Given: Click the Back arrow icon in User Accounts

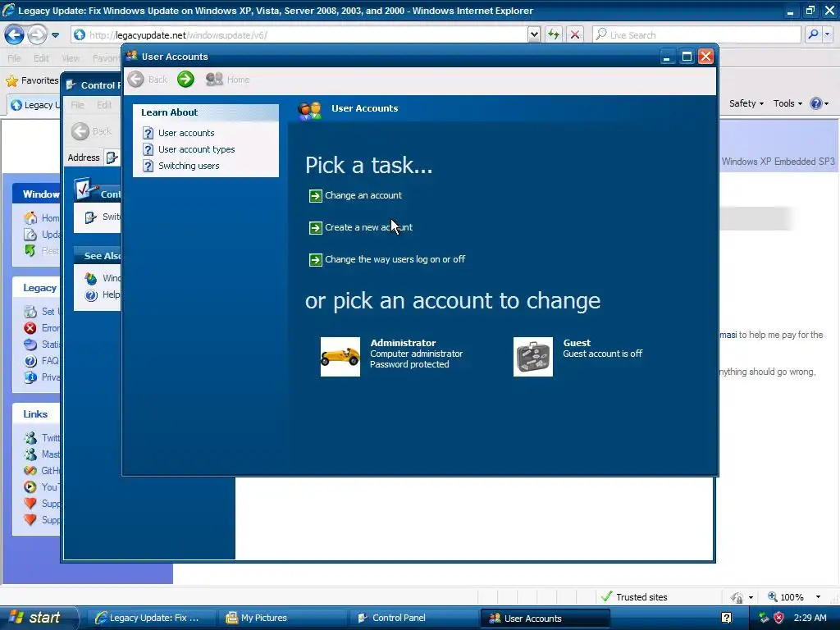Looking at the screenshot, I should [135, 80].
